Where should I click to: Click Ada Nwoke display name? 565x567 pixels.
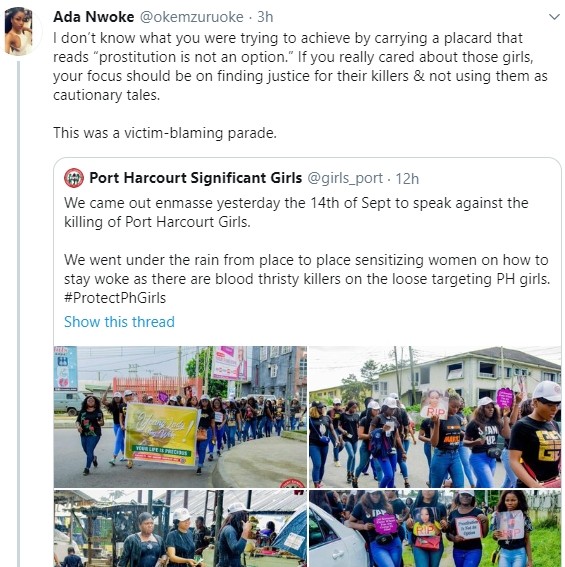coord(94,17)
